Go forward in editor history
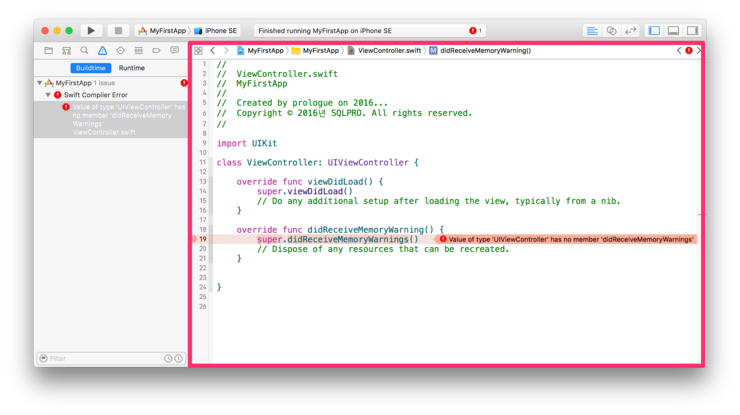Image resolution: width=740 pixels, height=415 pixels. pos(226,51)
